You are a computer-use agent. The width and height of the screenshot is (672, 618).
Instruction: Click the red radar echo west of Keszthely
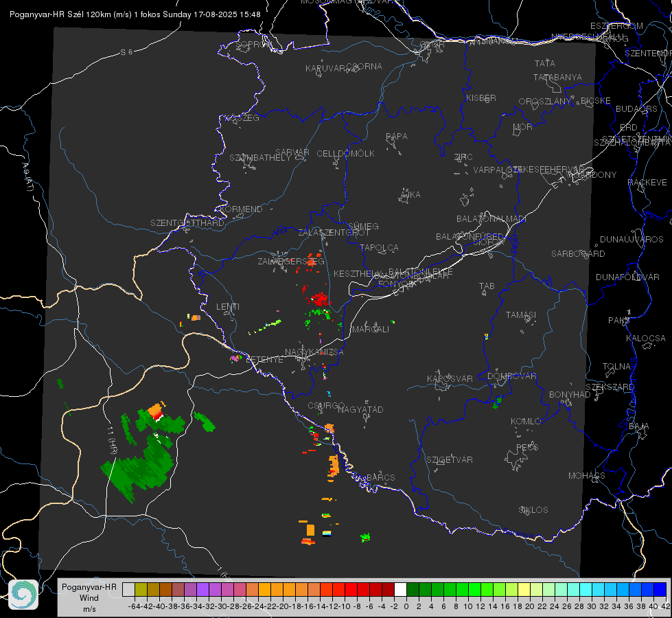319,299
